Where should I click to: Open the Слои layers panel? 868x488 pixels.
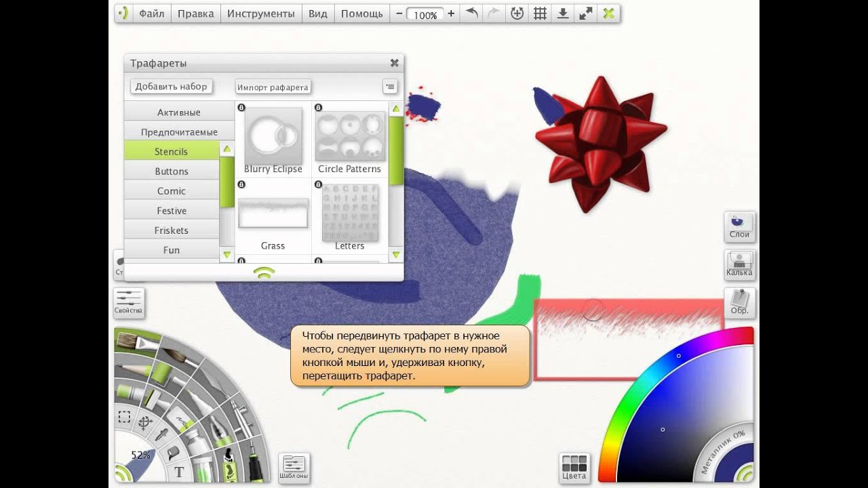(739, 226)
